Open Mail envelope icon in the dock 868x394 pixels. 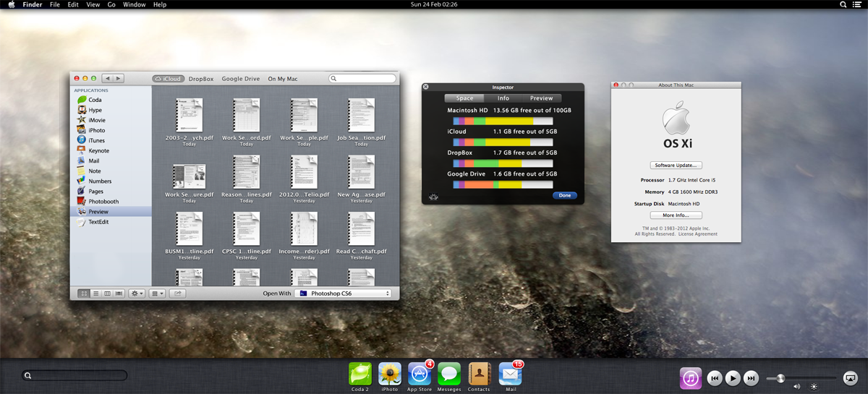click(510, 374)
